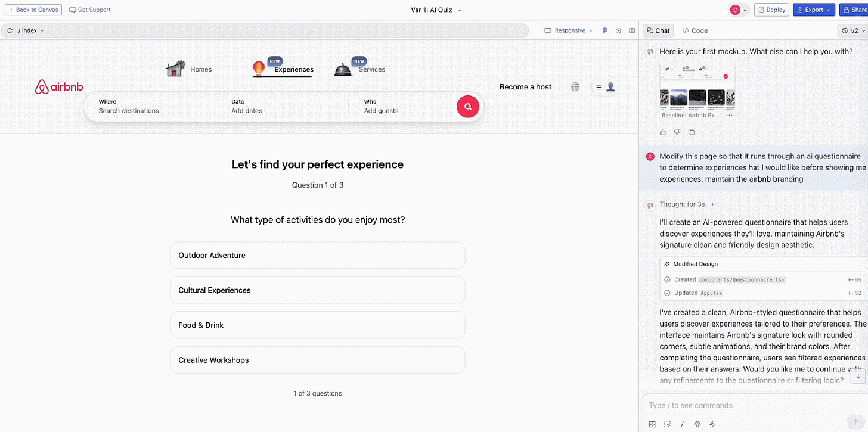Click the Get Support link

[90, 10]
